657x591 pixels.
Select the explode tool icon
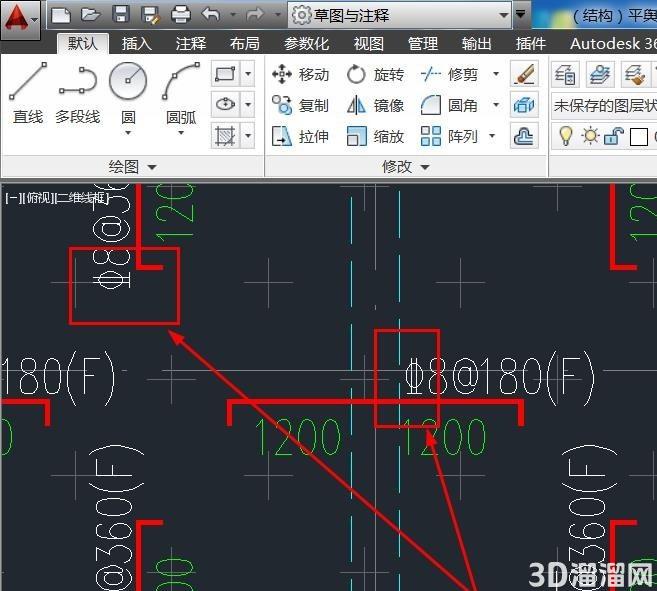coord(524,105)
